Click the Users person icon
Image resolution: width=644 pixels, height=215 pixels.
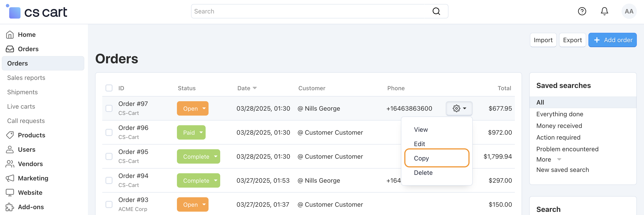coord(10,149)
